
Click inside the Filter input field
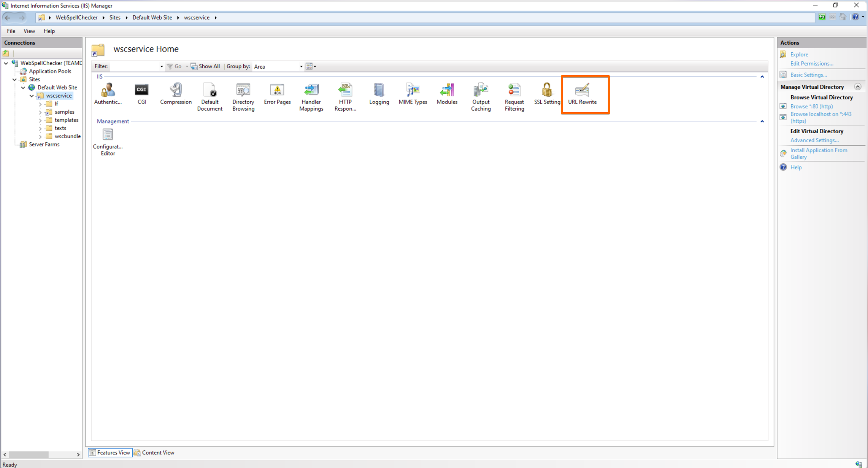click(x=134, y=67)
